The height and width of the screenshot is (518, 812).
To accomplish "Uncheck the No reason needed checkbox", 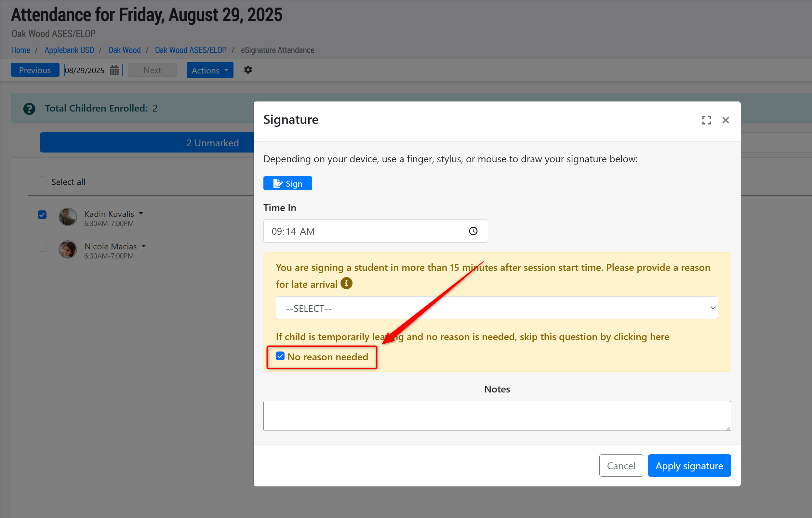I will tap(280, 356).
